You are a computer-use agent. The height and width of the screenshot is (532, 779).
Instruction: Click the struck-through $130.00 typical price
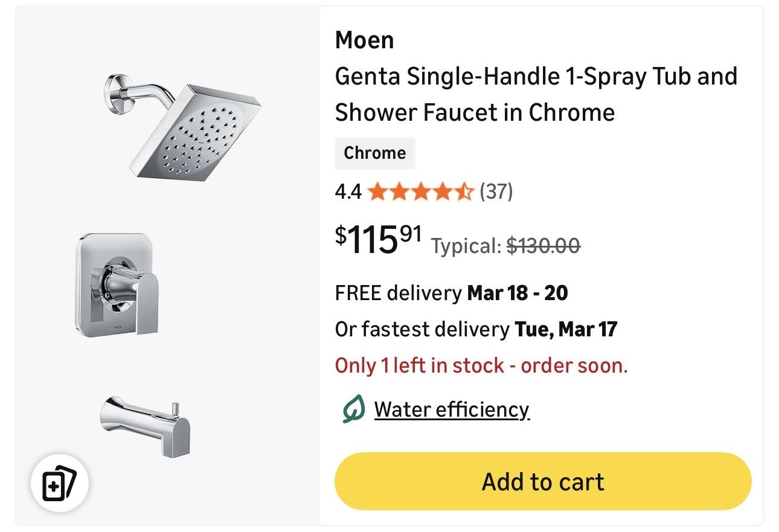tap(543, 246)
